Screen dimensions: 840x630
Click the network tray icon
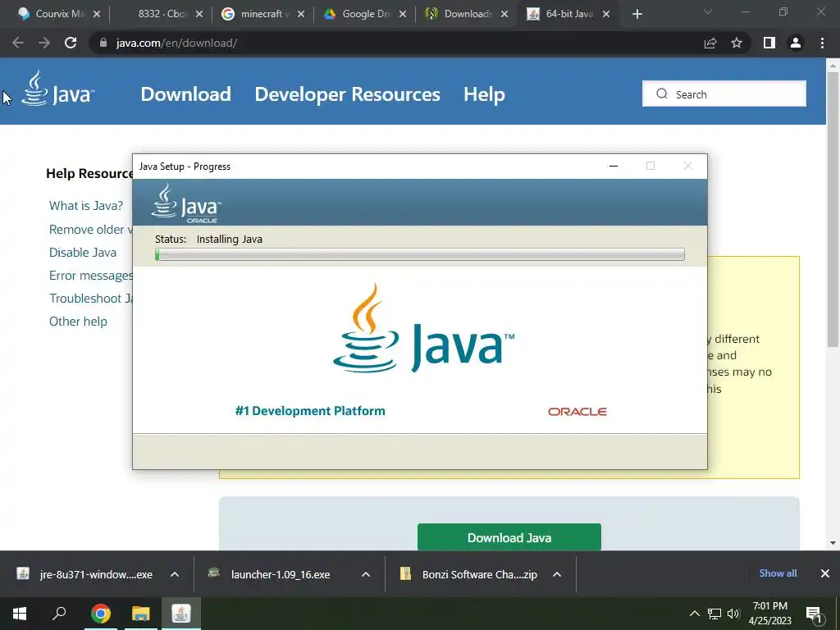pyautogui.click(x=714, y=614)
